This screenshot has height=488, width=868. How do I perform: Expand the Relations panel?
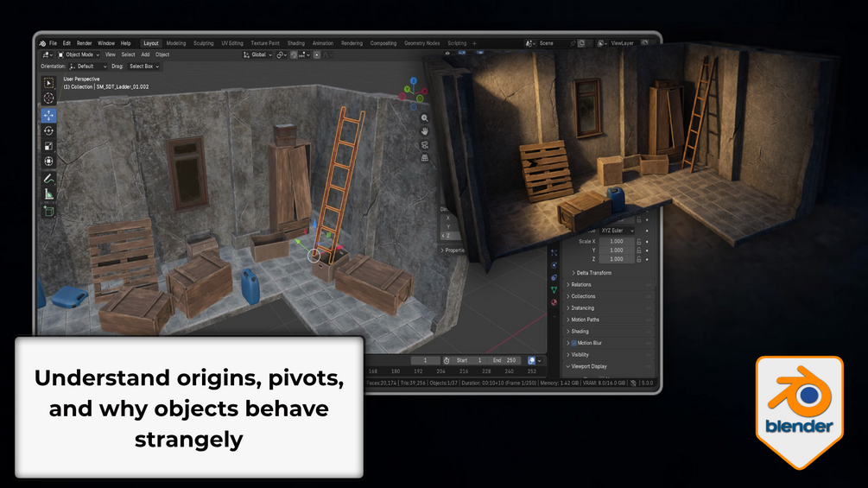[x=609, y=284]
